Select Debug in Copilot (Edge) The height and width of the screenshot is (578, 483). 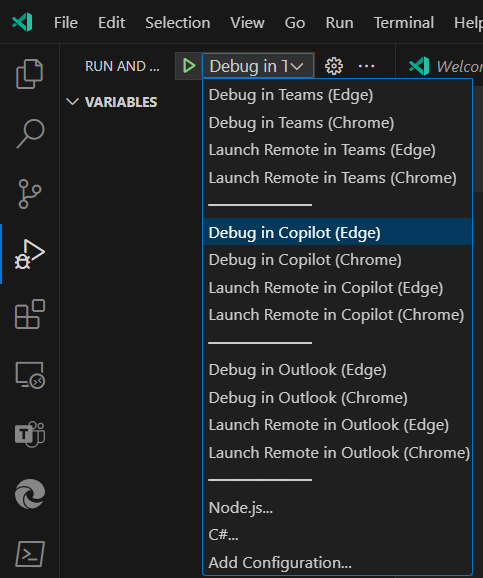(x=337, y=233)
